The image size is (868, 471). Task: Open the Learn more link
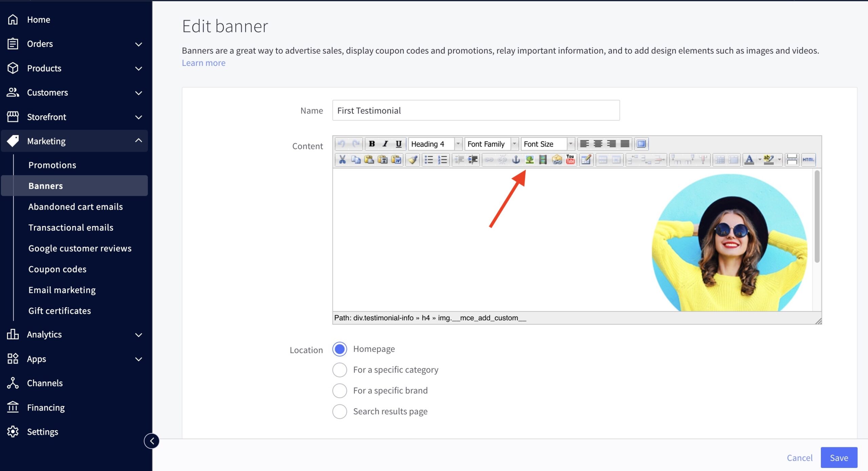(203, 63)
